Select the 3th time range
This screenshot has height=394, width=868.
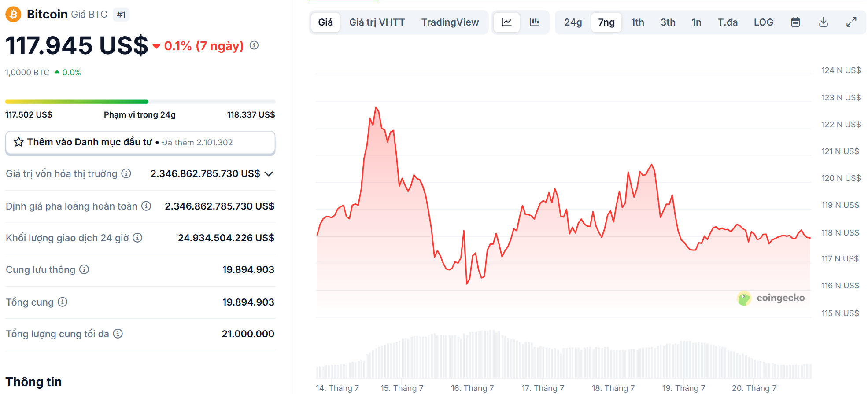[668, 22]
